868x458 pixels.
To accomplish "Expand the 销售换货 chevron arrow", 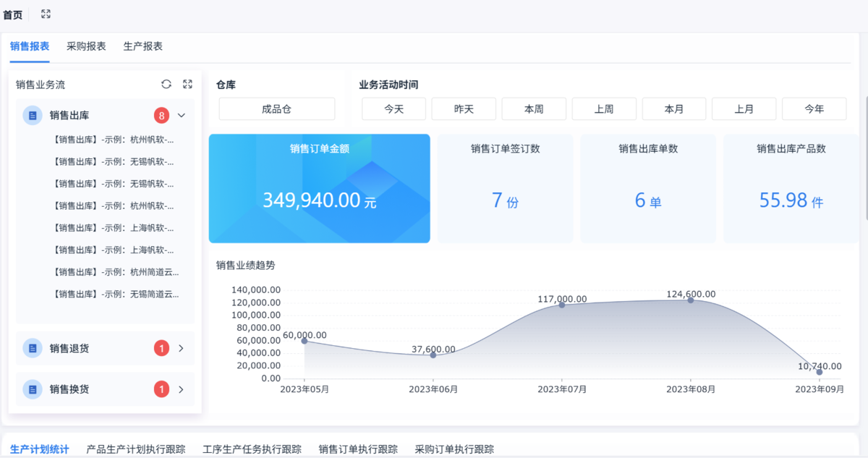I will coord(181,389).
